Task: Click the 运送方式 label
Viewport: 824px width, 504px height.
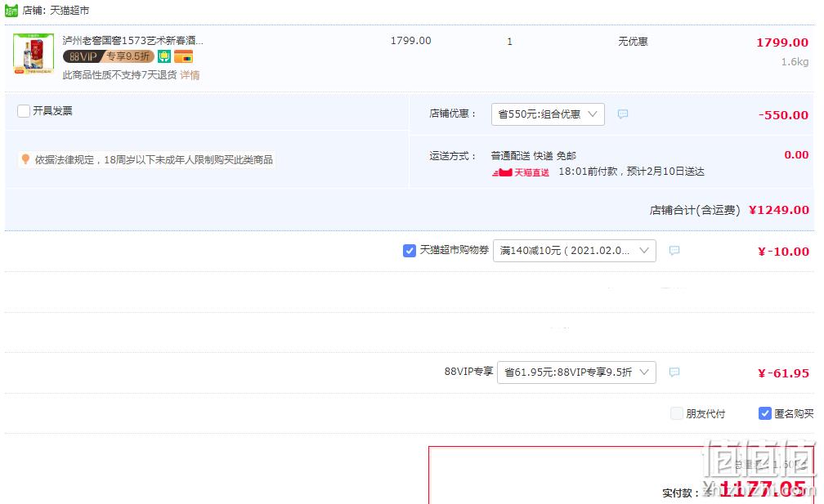Action: pyautogui.click(x=453, y=156)
